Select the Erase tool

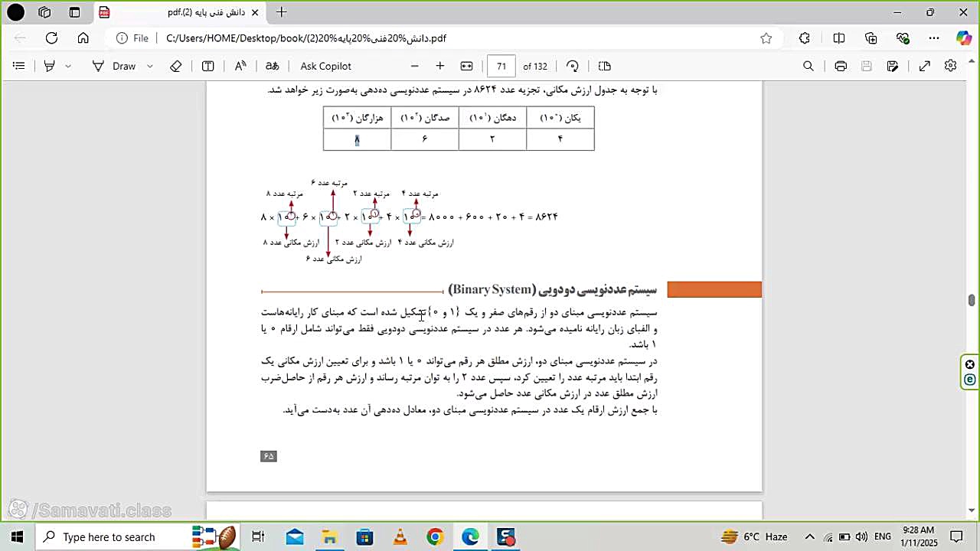[x=176, y=66]
